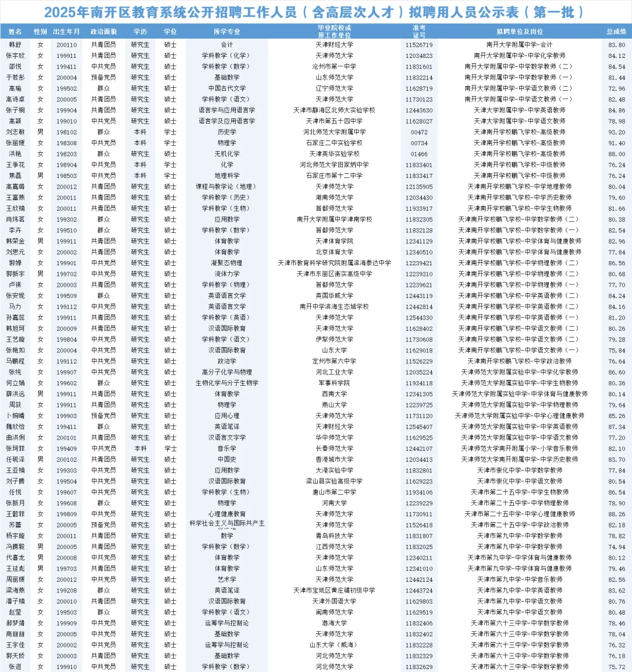Select the name 洪艳
The image size is (632, 672).
point(15,154)
